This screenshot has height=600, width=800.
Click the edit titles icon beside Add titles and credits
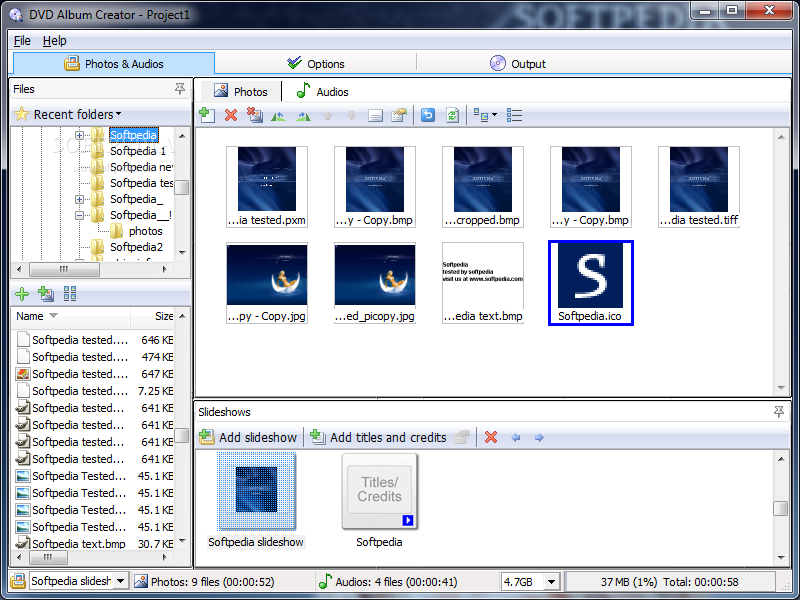tap(462, 437)
